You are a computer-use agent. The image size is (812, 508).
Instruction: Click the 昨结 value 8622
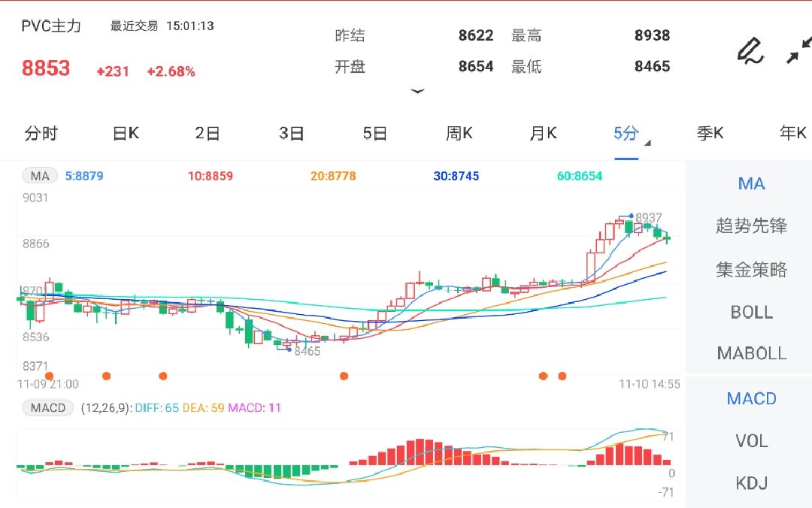click(475, 35)
